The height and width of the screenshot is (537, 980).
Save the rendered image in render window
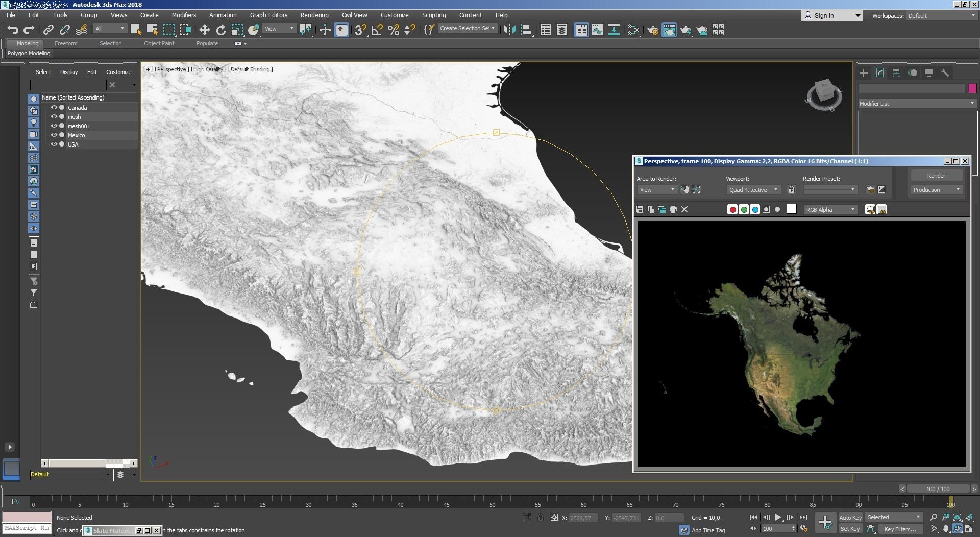click(640, 209)
